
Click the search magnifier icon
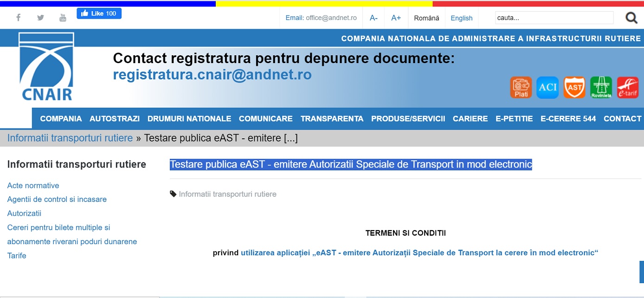tap(631, 18)
